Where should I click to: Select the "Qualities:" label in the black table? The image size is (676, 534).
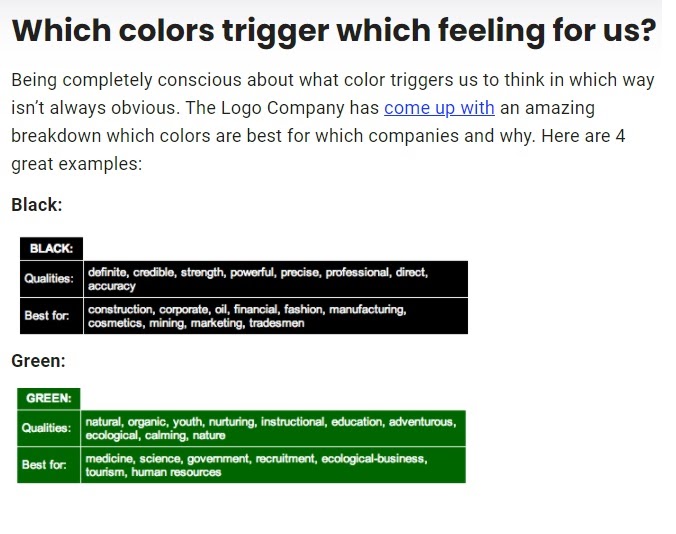pyautogui.click(x=49, y=279)
